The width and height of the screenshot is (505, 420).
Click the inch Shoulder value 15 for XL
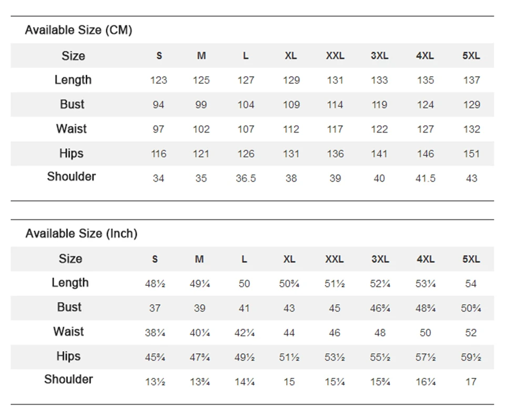point(289,382)
